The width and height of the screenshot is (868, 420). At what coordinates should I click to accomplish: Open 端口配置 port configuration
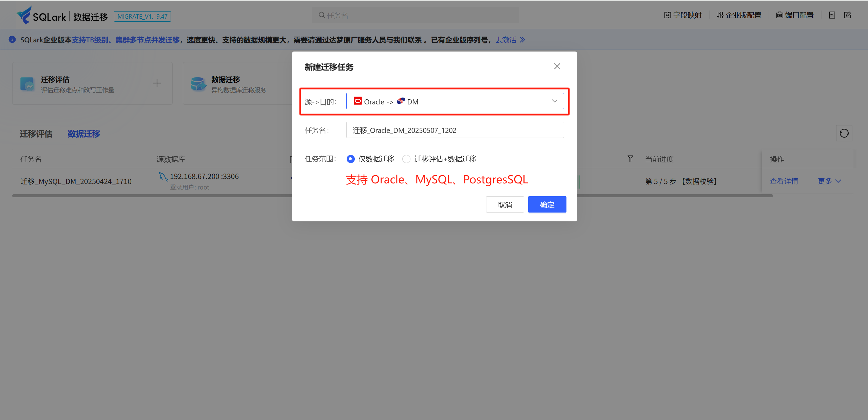795,15
